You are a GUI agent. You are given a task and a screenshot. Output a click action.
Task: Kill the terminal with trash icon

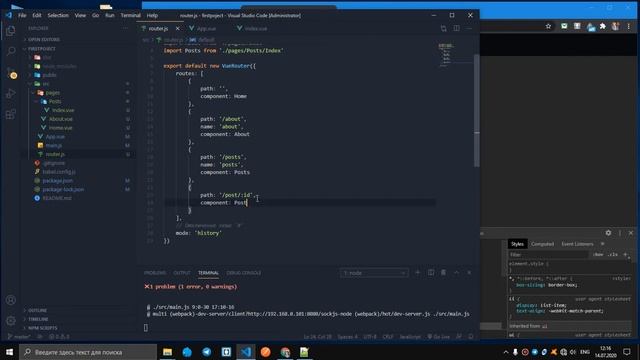(443, 273)
